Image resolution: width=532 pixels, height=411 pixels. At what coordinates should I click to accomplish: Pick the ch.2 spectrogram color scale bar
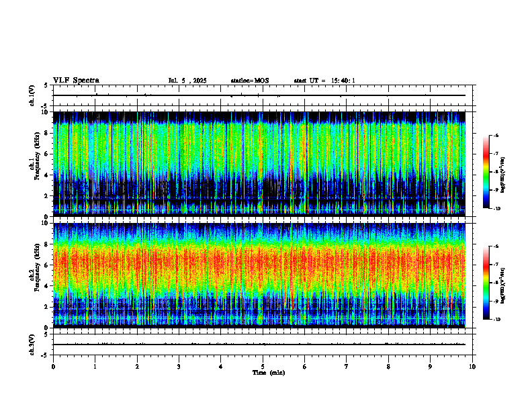(x=486, y=283)
